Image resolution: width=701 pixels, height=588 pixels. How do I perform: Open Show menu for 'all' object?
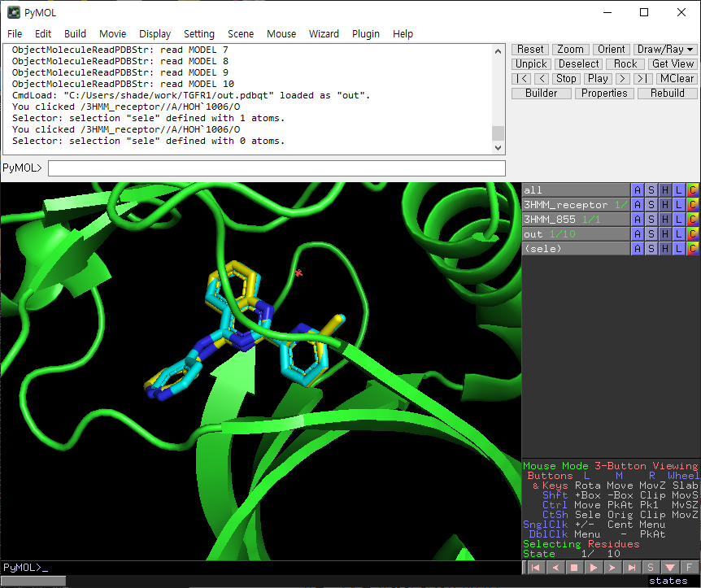coord(651,190)
